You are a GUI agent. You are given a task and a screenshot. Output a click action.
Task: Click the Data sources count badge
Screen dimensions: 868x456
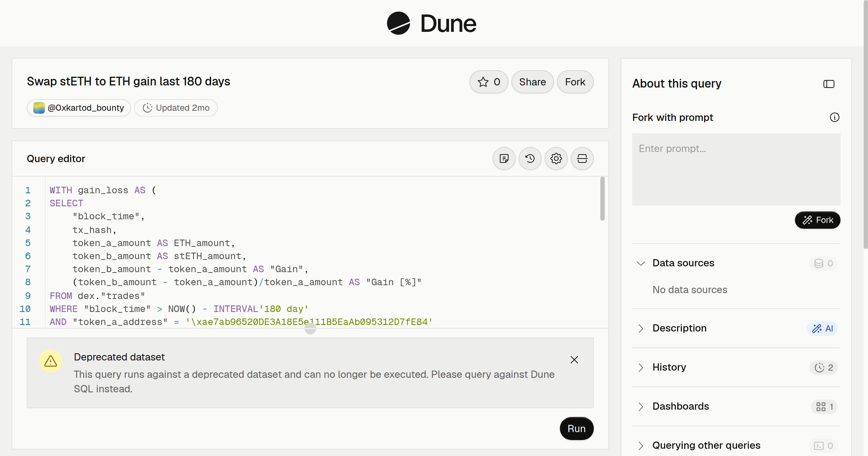(x=823, y=263)
